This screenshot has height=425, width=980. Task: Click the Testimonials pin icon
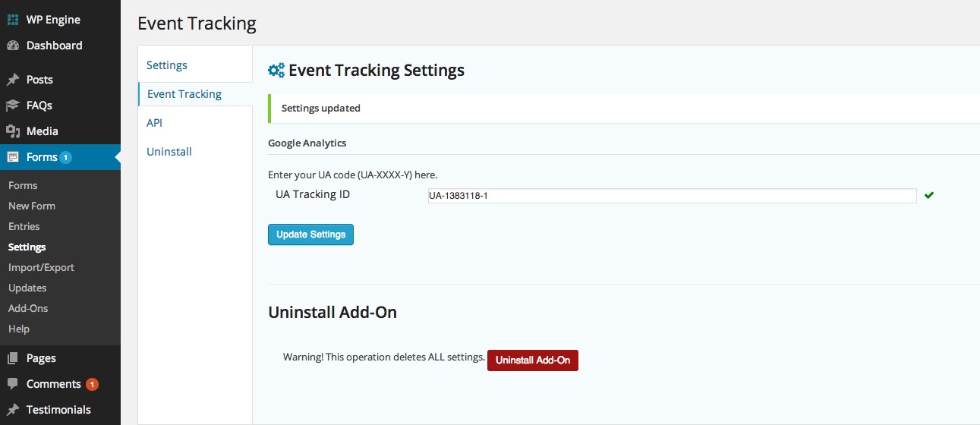click(x=13, y=410)
